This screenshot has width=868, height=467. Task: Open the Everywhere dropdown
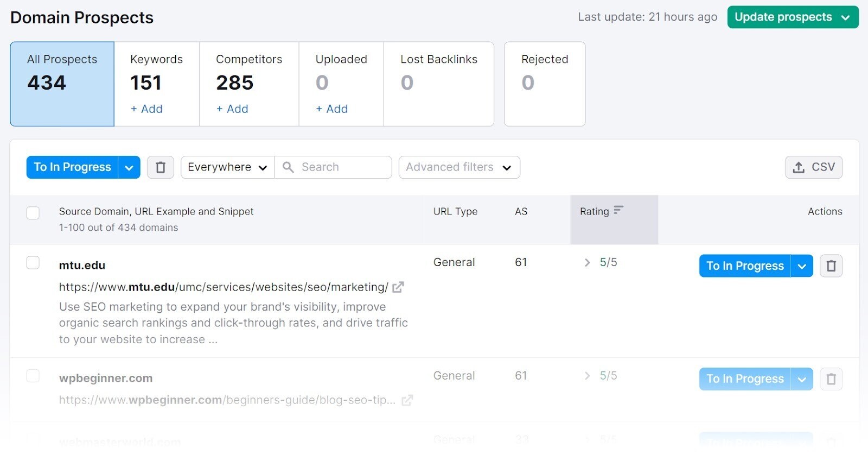coord(227,167)
